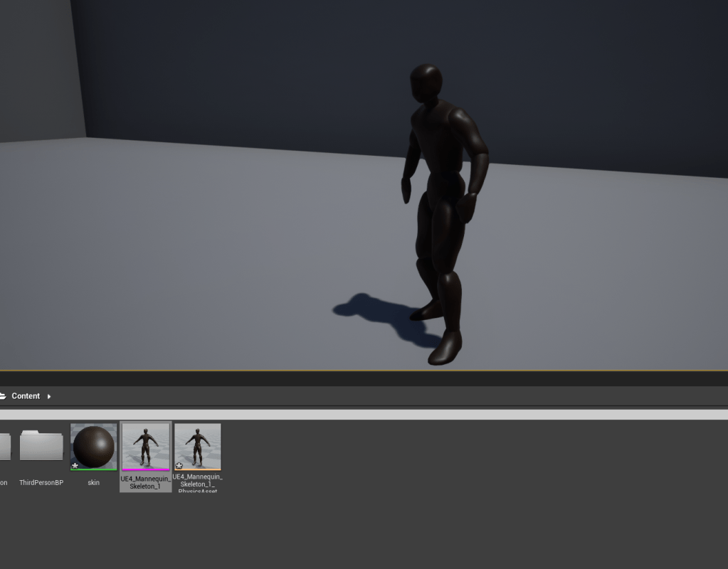
Task: Click the unsaved star badge on PhysicsAsset
Action: click(179, 466)
